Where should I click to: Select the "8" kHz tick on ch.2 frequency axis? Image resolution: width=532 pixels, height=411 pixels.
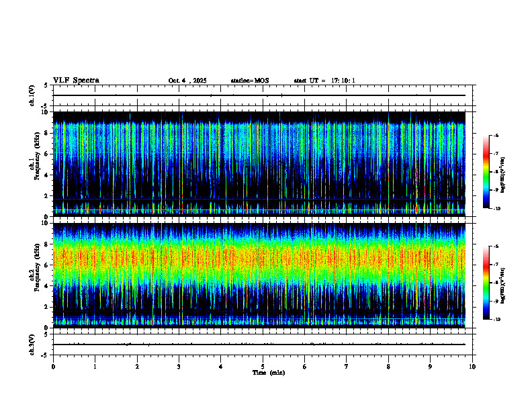click(x=47, y=244)
